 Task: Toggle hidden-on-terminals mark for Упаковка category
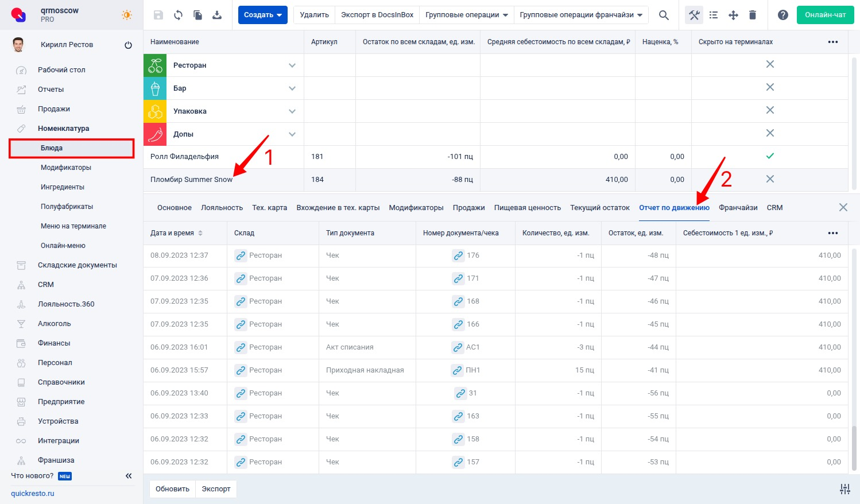pos(770,110)
